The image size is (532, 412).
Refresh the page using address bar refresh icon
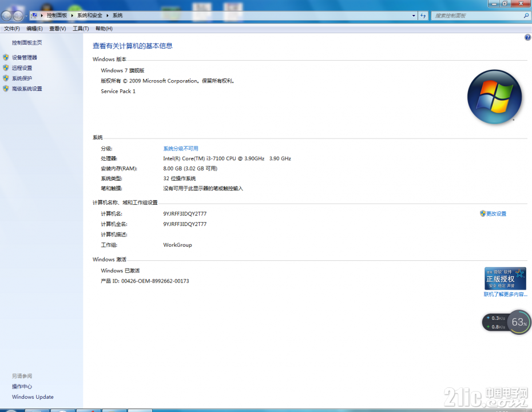click(x=423, y=15)
